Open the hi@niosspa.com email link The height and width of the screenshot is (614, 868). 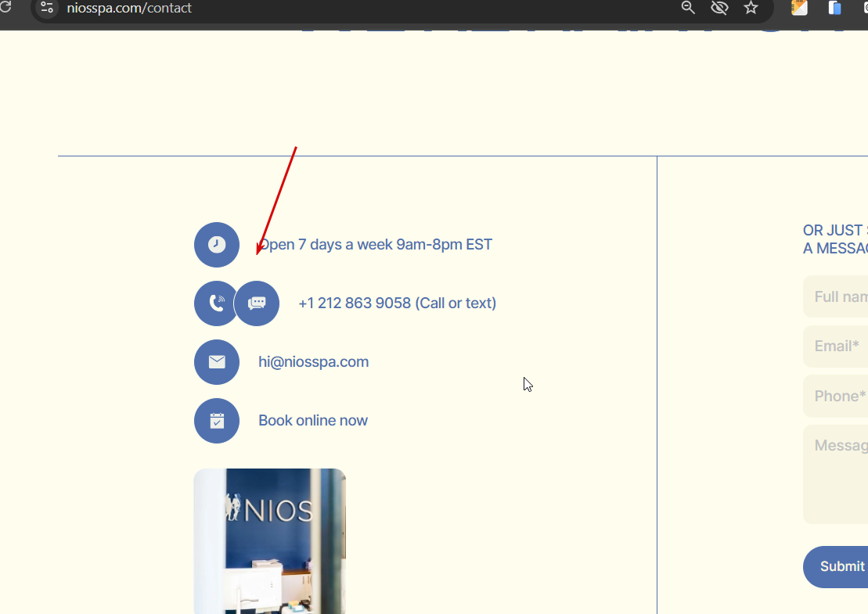tap(313, 362)
